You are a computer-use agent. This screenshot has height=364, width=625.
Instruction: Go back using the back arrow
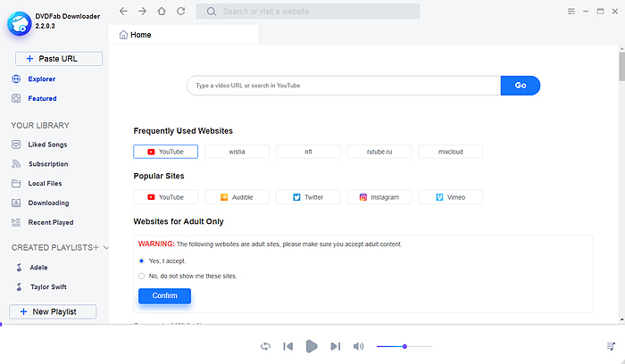(122, 12)
